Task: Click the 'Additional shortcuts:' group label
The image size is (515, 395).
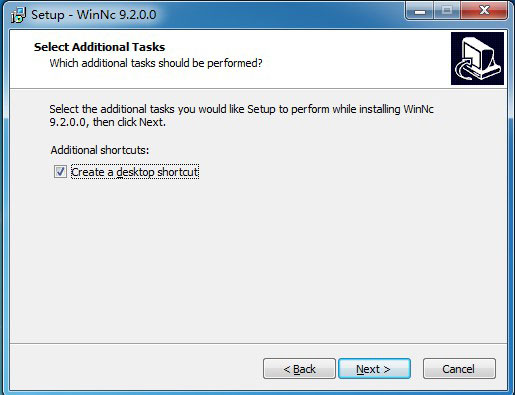Action: click(100, 150)
